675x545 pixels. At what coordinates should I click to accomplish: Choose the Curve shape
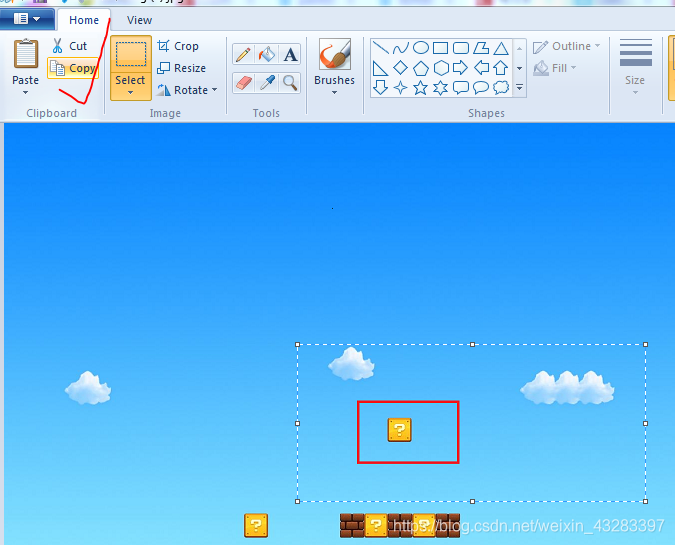tap(401, 47)
